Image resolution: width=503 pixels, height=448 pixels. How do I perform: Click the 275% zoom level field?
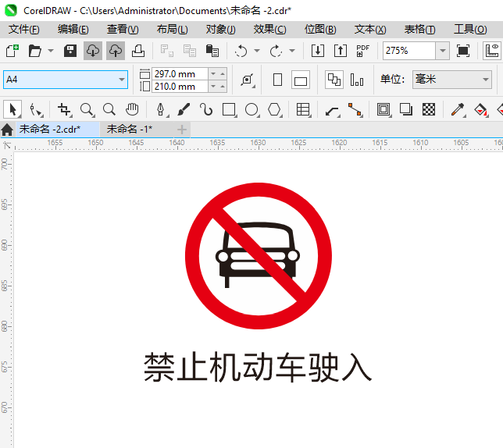pyautogui.click(x=409, y=51)
